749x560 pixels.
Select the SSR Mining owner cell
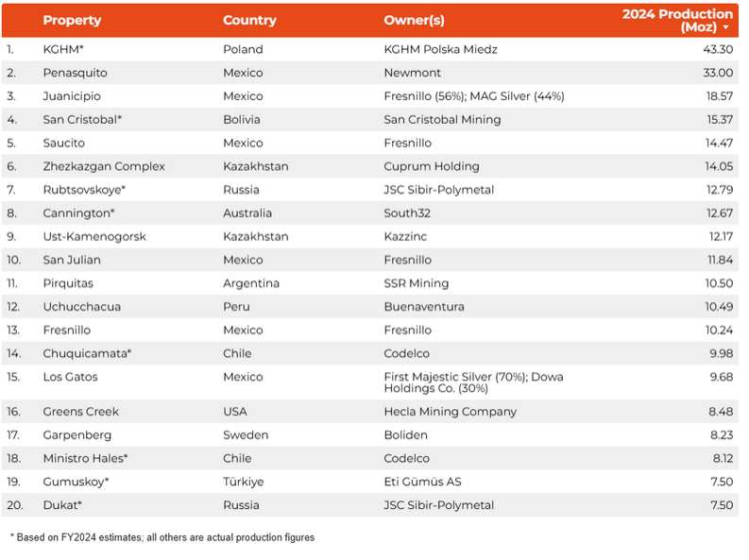click(417, 283)
